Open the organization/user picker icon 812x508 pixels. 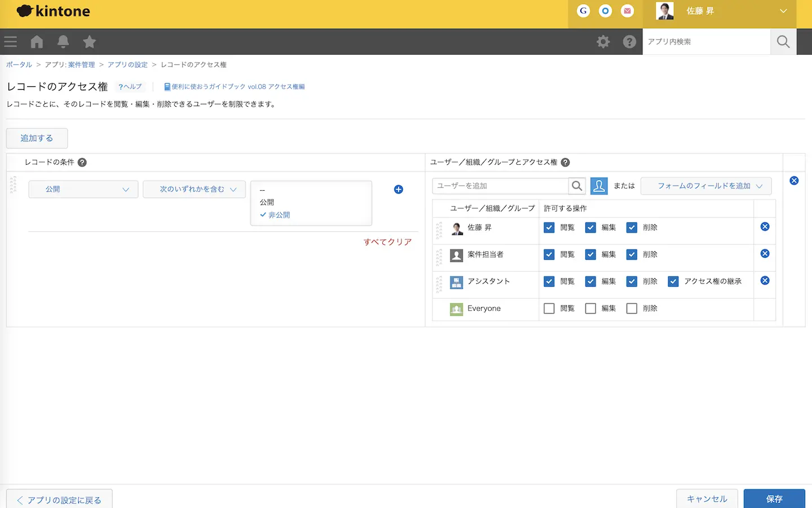599,186
